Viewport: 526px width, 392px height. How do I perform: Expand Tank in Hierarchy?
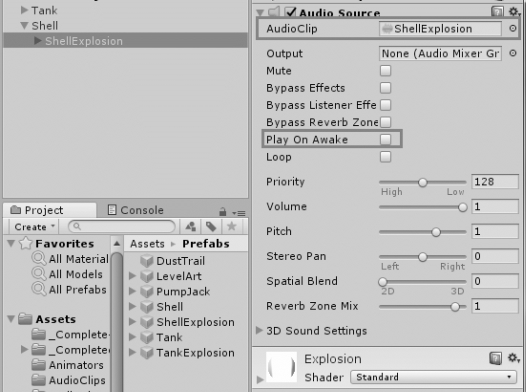click(24, 10)
